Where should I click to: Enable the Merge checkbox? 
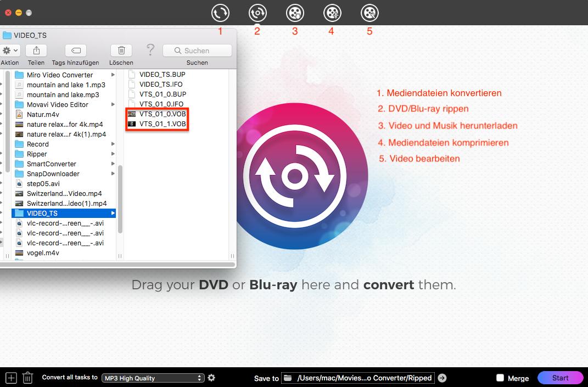[500, 378]
